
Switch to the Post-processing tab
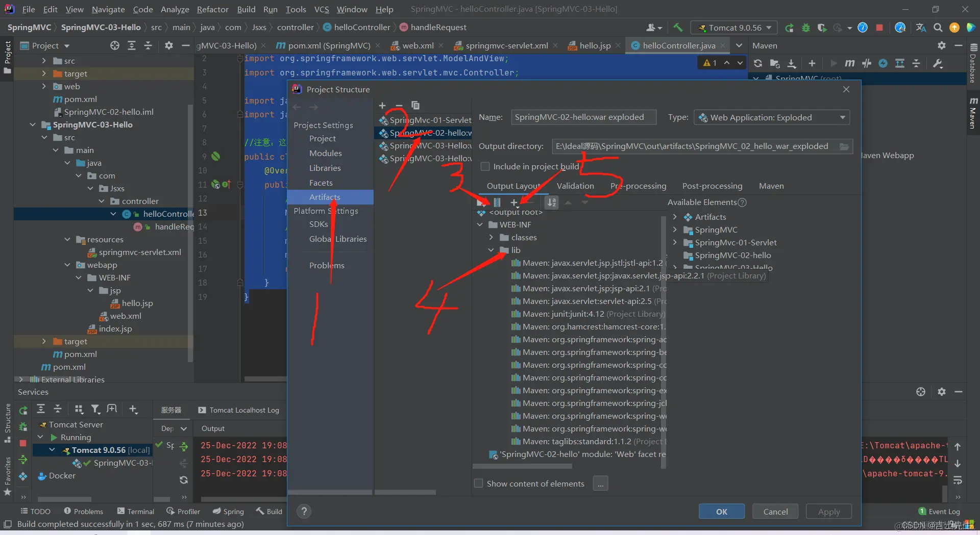712,186
